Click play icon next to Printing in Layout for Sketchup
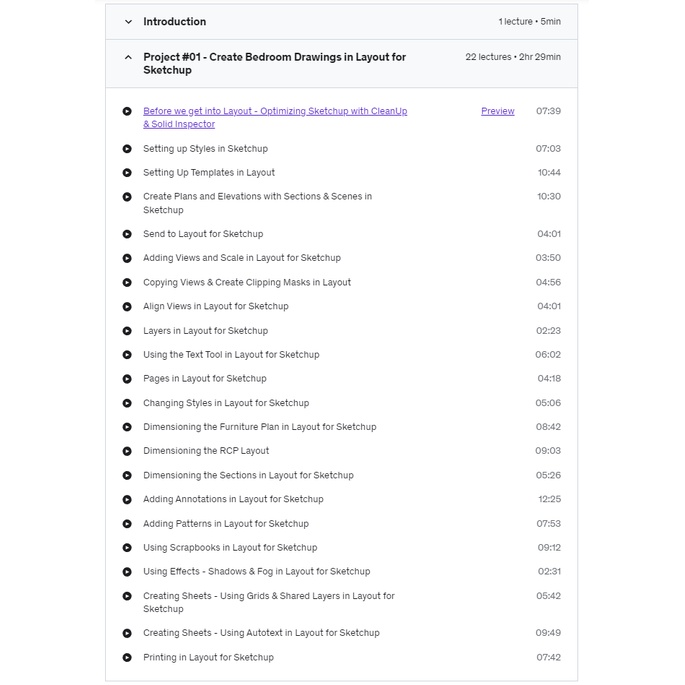Screen dimensions: 685x685 pos(127,658)
